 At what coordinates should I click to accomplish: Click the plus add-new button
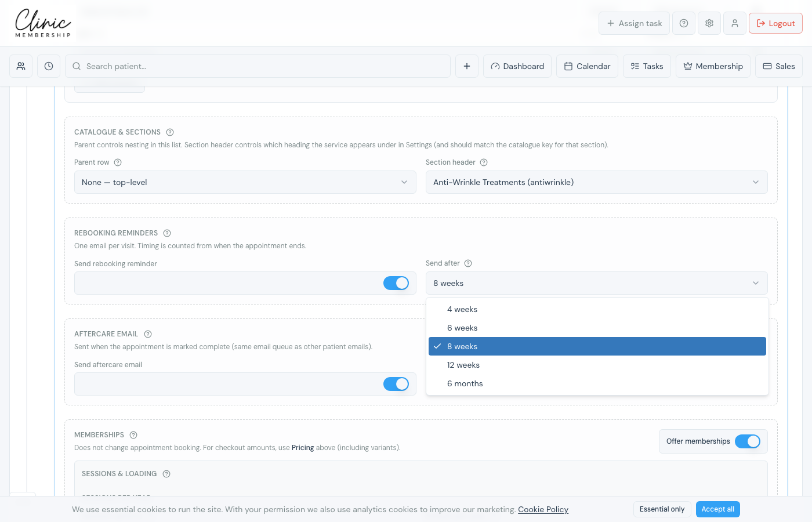467,66
